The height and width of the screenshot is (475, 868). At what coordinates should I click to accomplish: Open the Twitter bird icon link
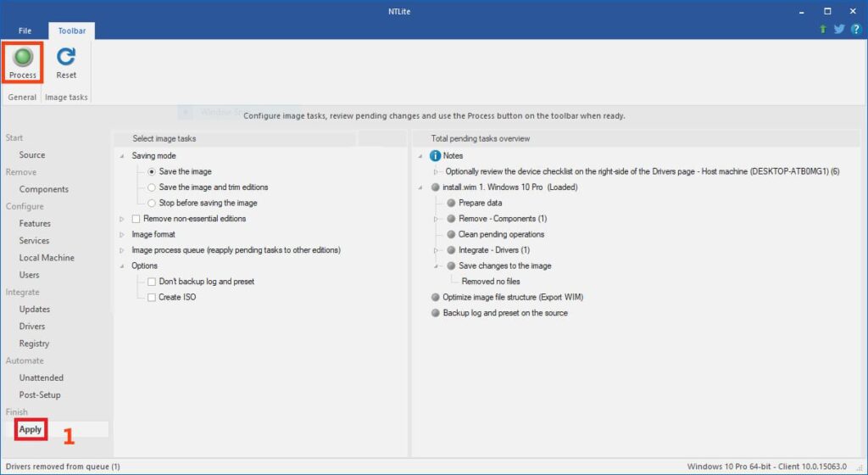(839, 29)
